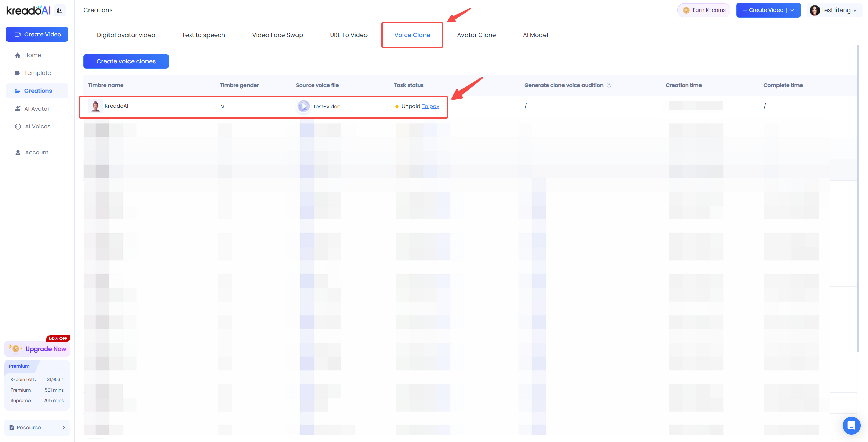Click the help icon beside clone voice audition
The width and height of the screenshot is (868, 442).
pyautogui.click(x=609, y=85)
